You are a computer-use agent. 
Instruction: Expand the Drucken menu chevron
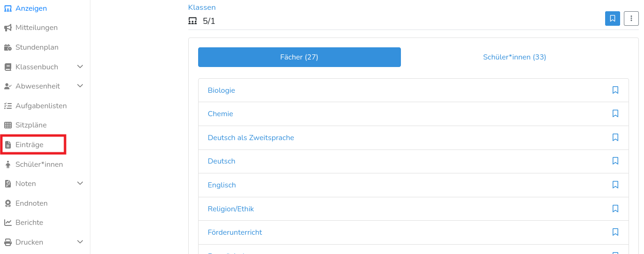point(80,242)
